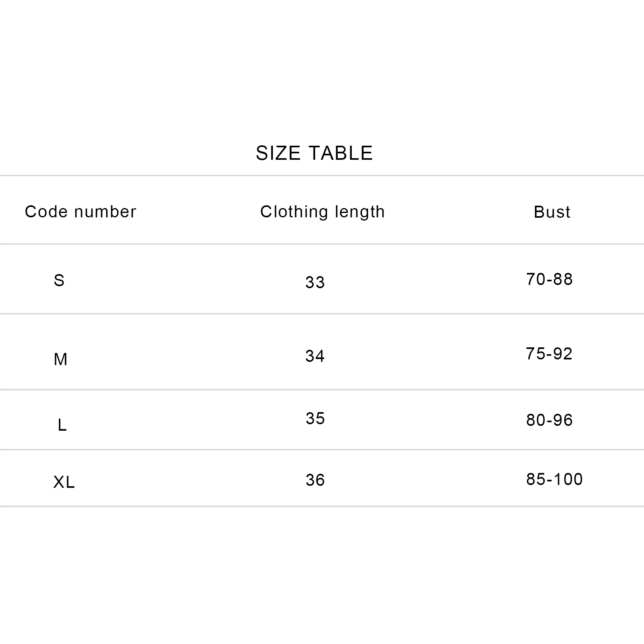Select the S size code cell
Image resolution: width=644 pixels, height=644 pixels.
tap(59, 281)
